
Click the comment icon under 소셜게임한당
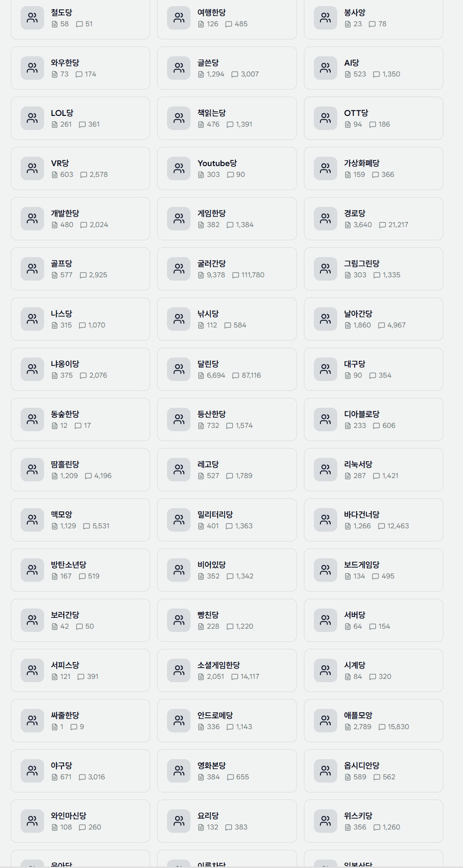235,677
